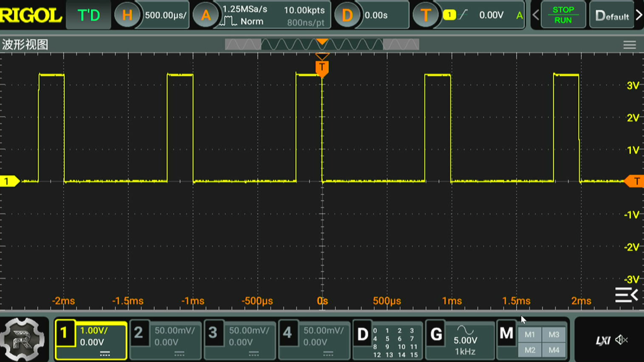The height and width of the screenshot is (362, 644).
Task: Click the trigger source channel 1 badge
Action: point(449,15)
